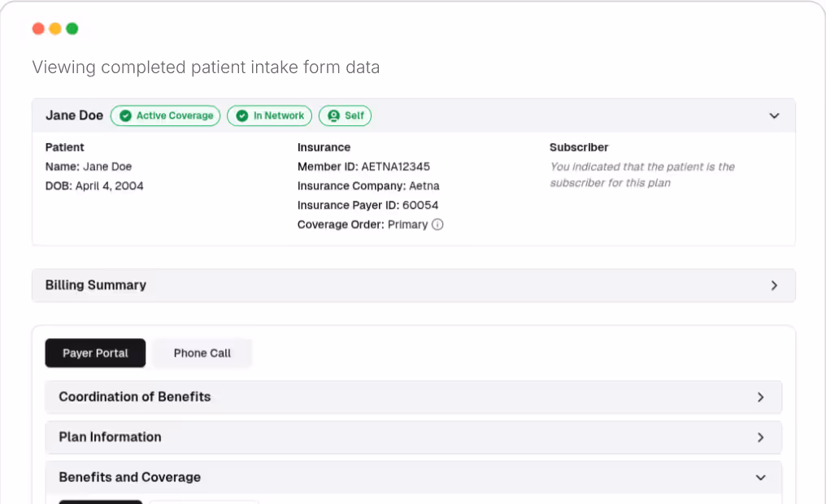Collapse the Jane Doe patient details section
826x504 pixels.
click(774, 115)
